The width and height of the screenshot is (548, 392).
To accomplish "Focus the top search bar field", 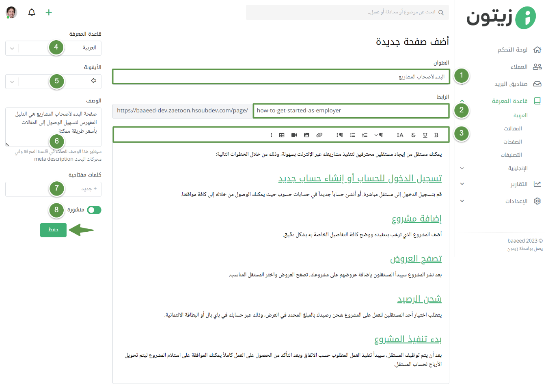I will coord(347,13).
